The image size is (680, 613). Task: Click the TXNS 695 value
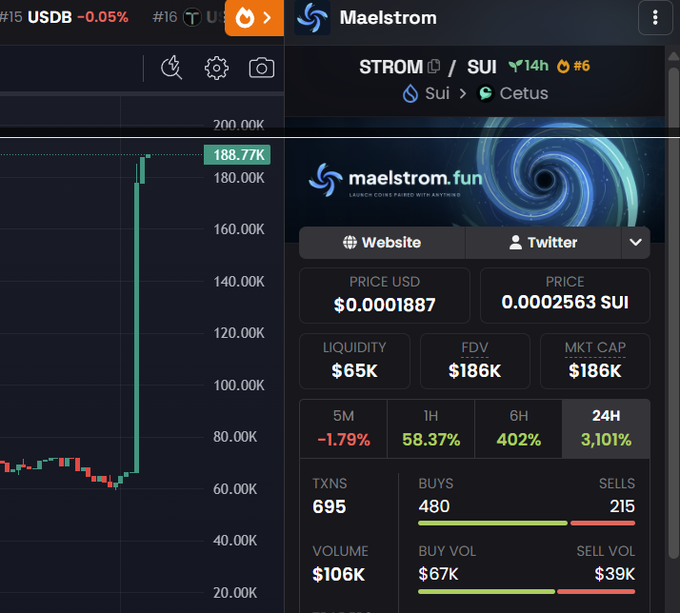click(x=329, y=506)
